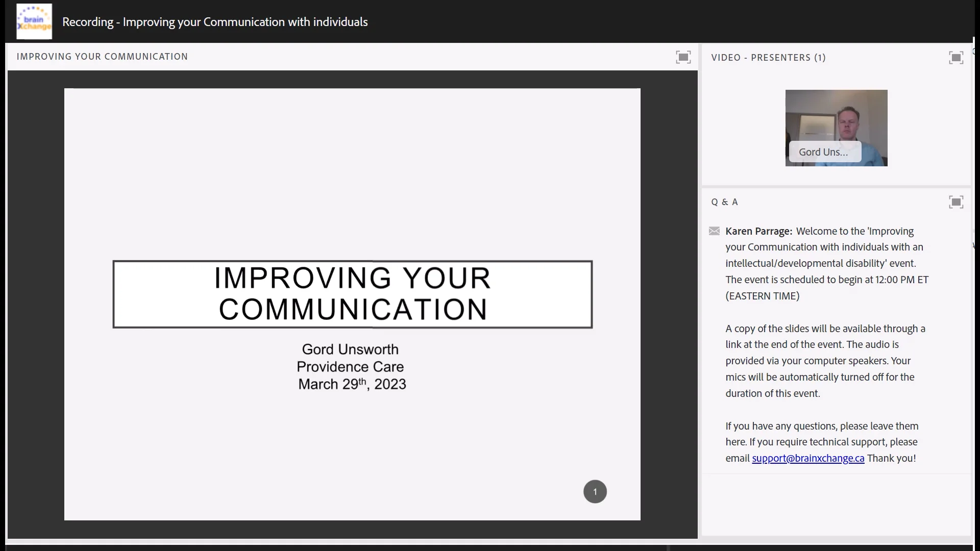Switch to the Q & A panel
Image resolution: width=980 pixels, height=551 pixels.
coord(725,202)
